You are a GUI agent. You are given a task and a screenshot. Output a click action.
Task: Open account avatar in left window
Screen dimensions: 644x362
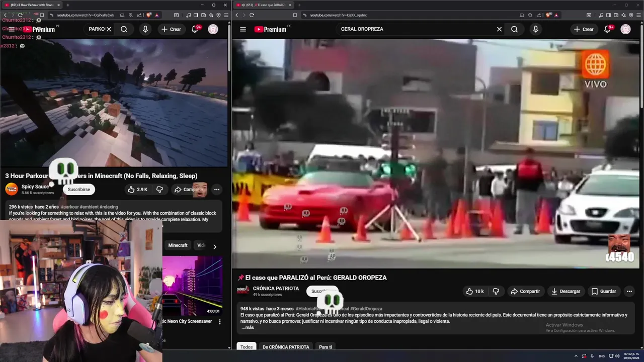tap(213, 29)
